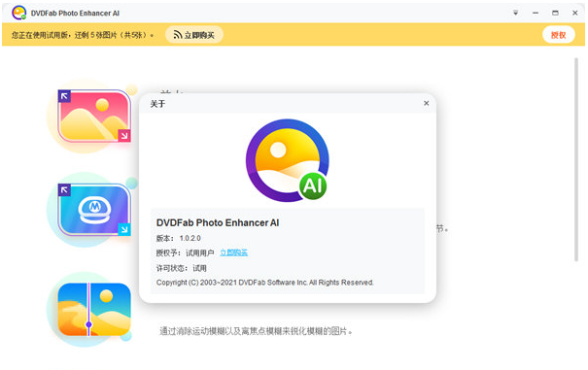Screen dimensions: 588x370
Task: Click the sharpen description text 通过消除运动模糊
Action: point(256,331)
